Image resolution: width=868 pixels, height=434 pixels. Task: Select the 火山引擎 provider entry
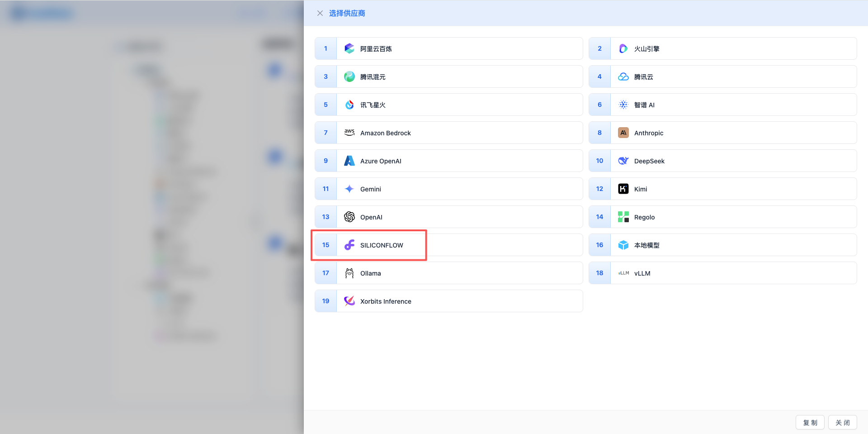(x=722, y=48)
